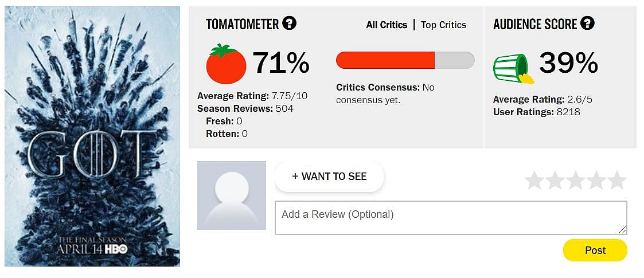Click the blank user avatar placeholder
This screenshot has width=644, height=278.
(232, 195)
